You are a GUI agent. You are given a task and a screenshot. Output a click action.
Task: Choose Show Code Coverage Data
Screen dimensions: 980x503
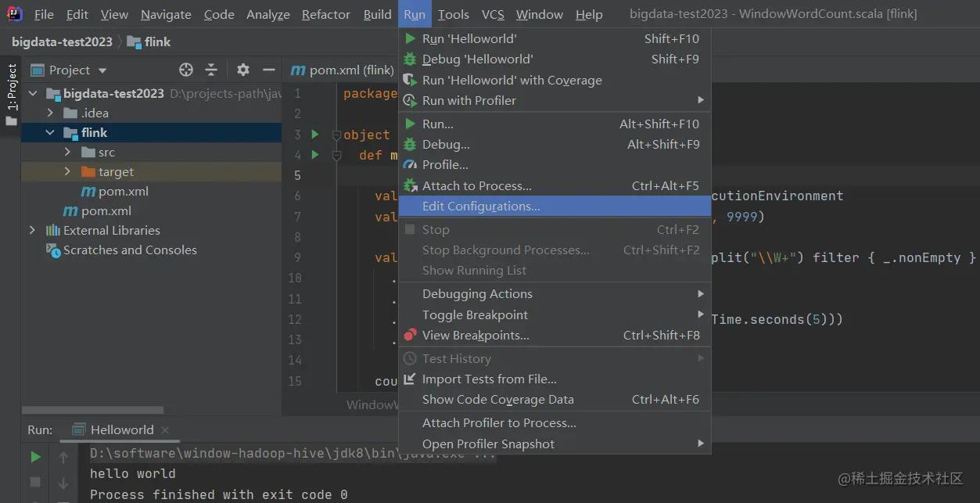coord(555,399)
